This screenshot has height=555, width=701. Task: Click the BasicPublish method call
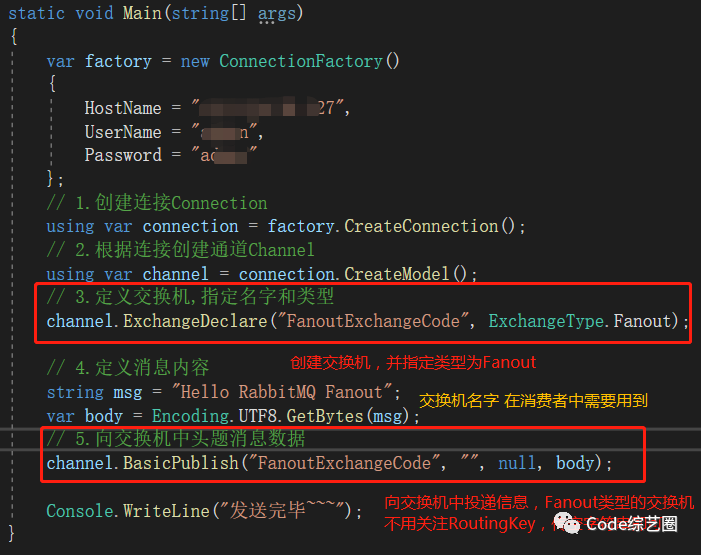point(180,463)
